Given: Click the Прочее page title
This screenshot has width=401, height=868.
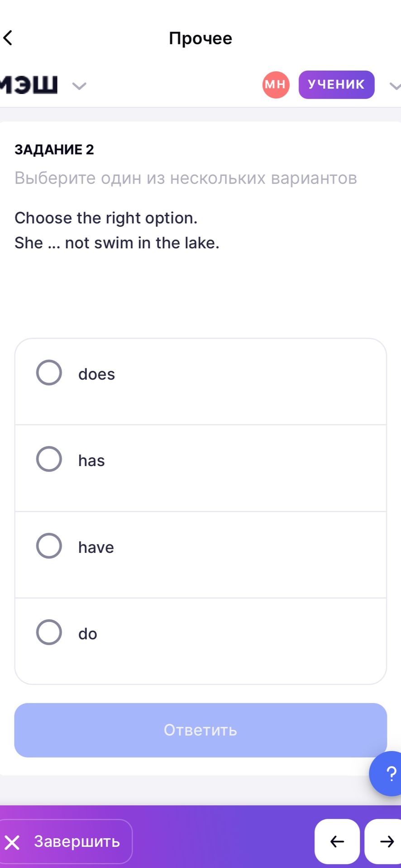Looking at the screenshot, I should pos(200,38).
